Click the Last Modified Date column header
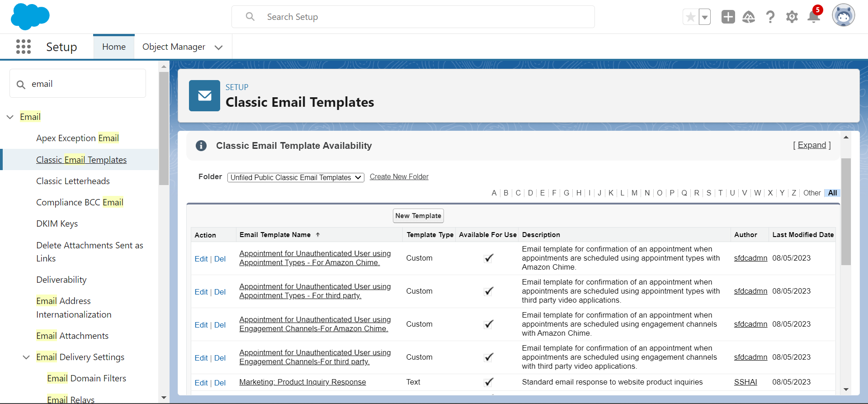Viewport: 868px width, 404px height. [803, 234]
